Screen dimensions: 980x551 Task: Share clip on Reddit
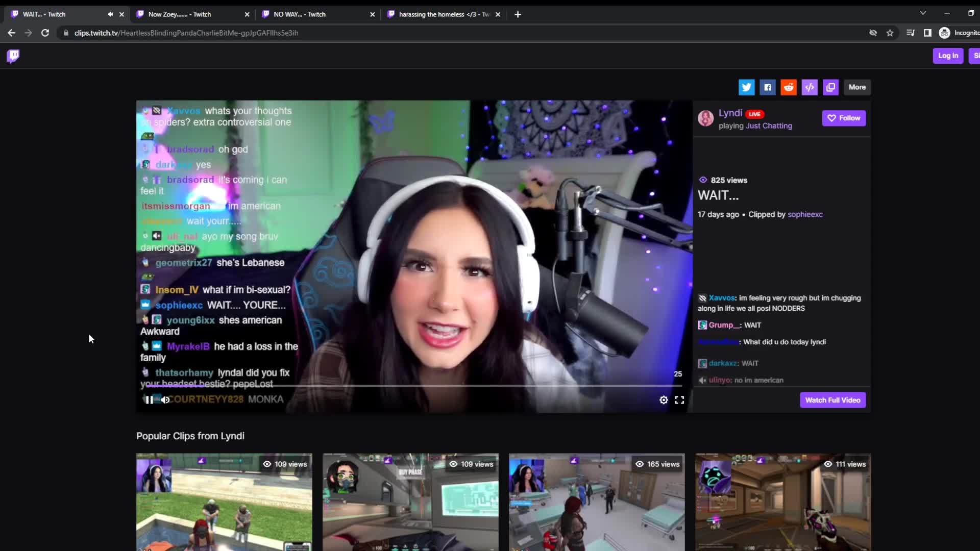(789, 87)
